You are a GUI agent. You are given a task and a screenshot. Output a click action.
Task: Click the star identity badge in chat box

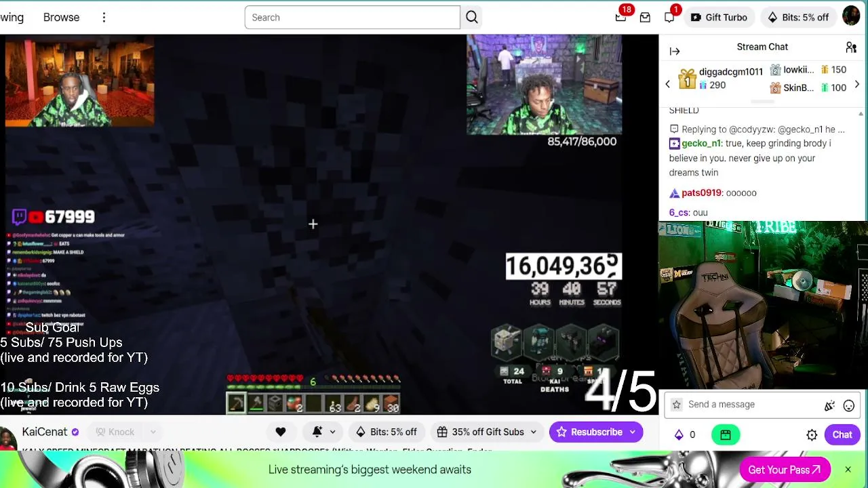click(x=676, y=405)
